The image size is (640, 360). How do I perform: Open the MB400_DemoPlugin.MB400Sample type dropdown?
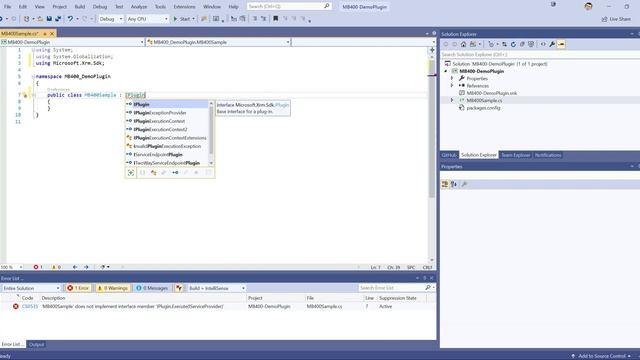pyautogui.click(x=218, y=42)
